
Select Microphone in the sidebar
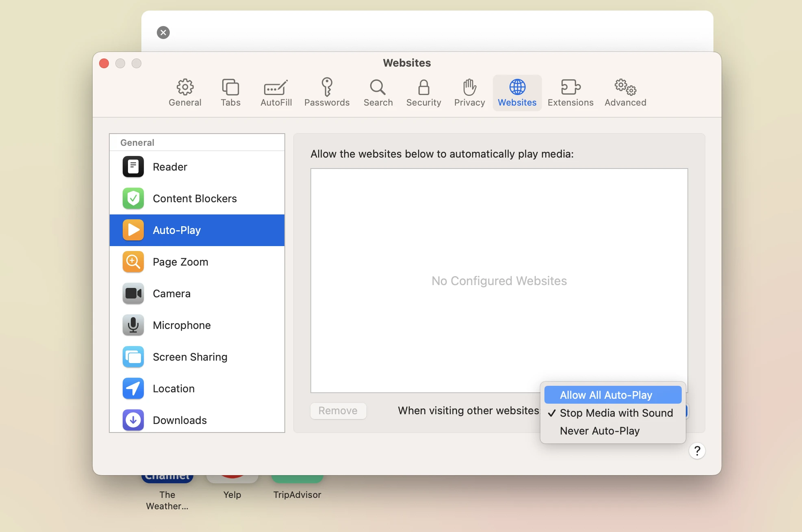pos(182,325)
